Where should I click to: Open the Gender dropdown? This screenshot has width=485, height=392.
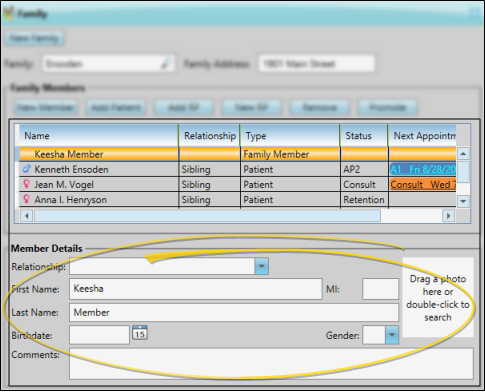(x=392, y=335)
